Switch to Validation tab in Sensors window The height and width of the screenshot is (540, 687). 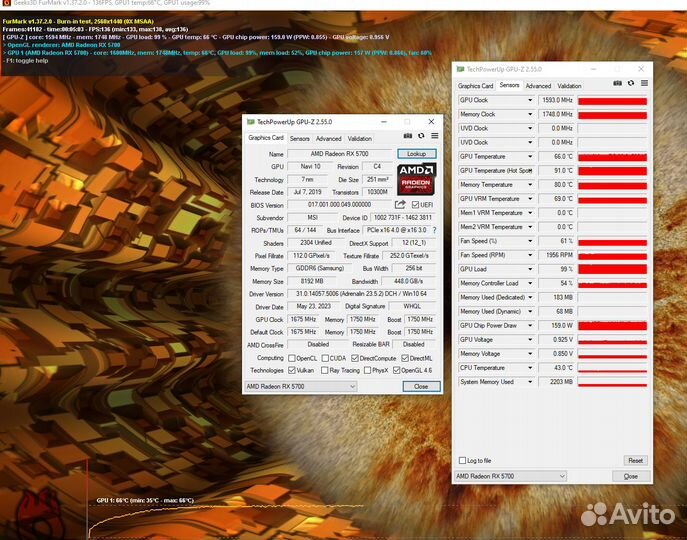569,86
